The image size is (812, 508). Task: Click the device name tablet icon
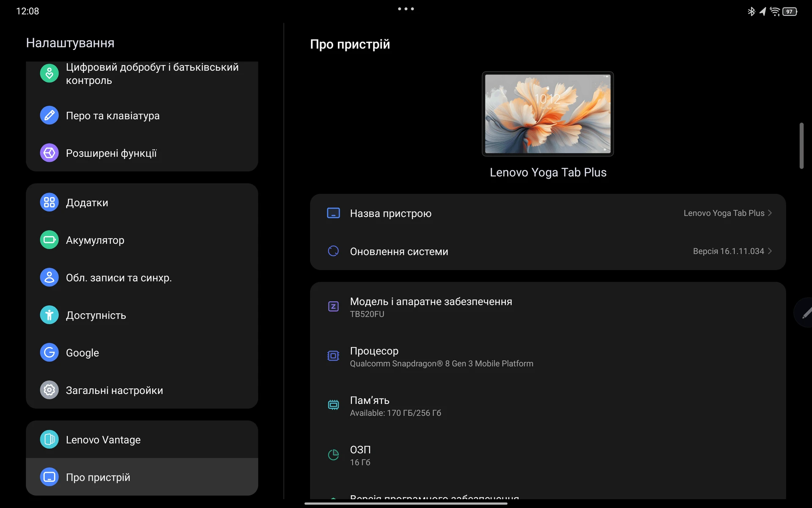(x=333, y=213)
